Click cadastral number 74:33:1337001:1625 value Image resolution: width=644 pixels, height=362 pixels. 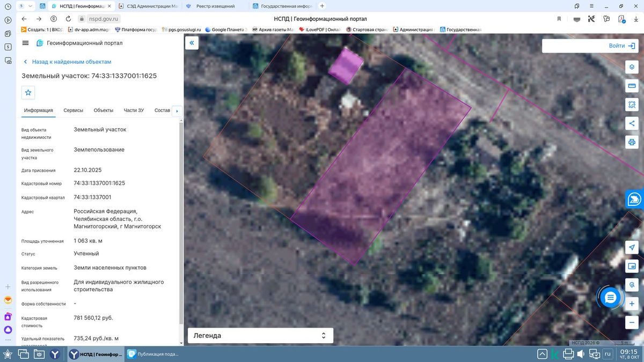click(x=99, y=183)
